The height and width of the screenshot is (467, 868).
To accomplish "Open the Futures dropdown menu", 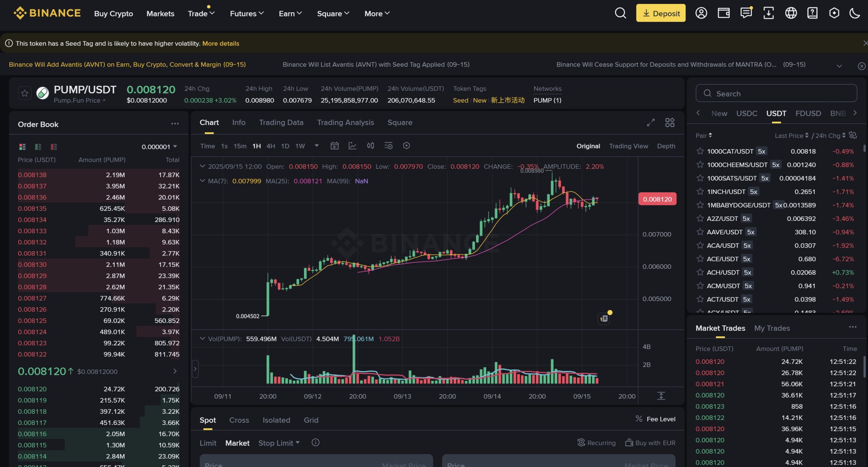I will pos(247,14).
